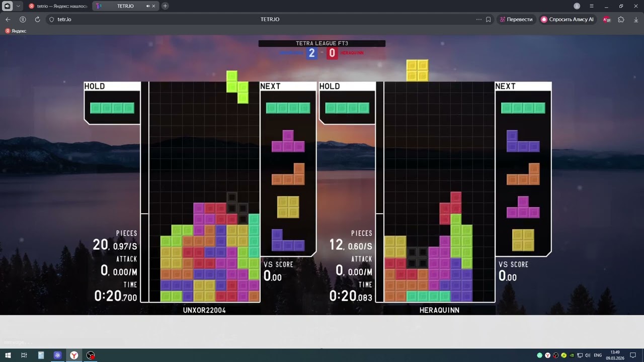Click the Перевести translate button

click(516, 19)
